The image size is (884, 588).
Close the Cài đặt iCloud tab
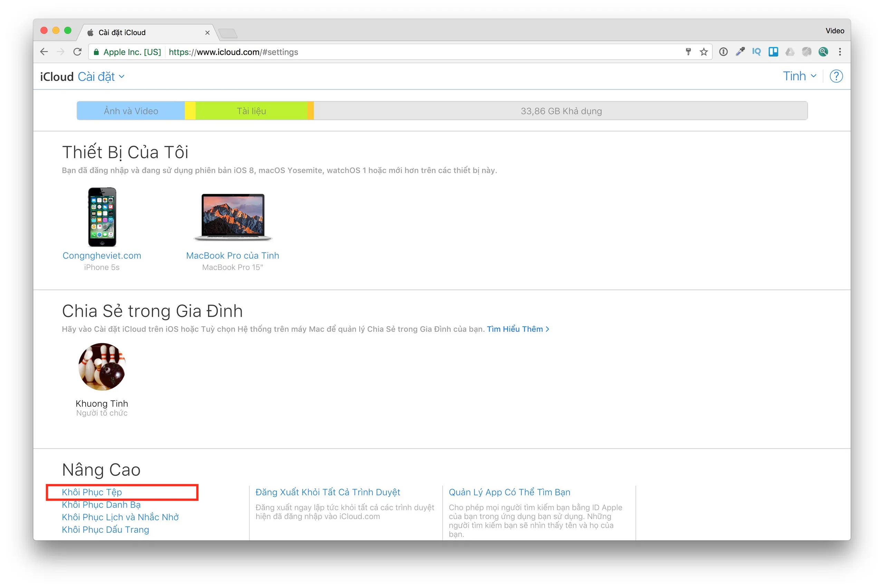pos(207,32)
